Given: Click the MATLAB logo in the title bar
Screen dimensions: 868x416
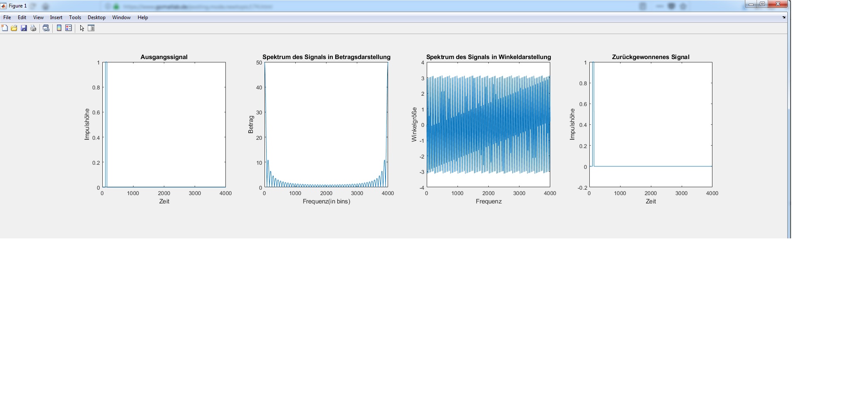Looking at the screenshot, I should (4, 6).
